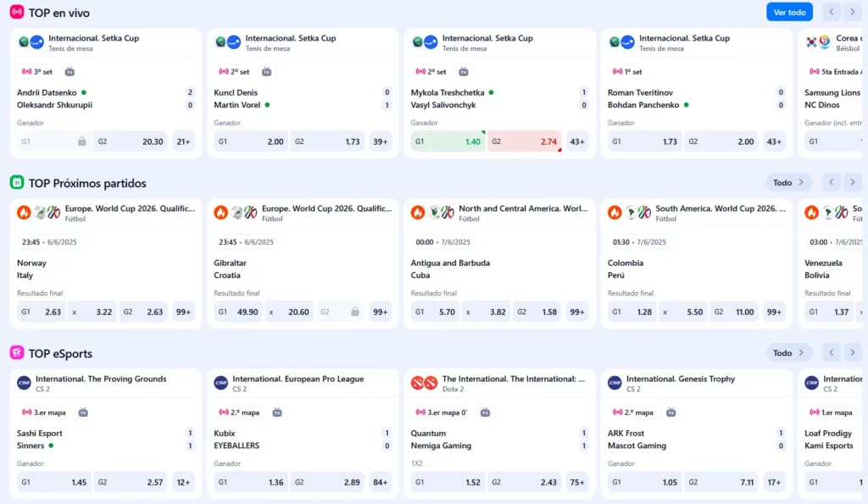868x504 pixels.
Task: Click the TV stream icon for Datsenko match
Action: point(70,72)
